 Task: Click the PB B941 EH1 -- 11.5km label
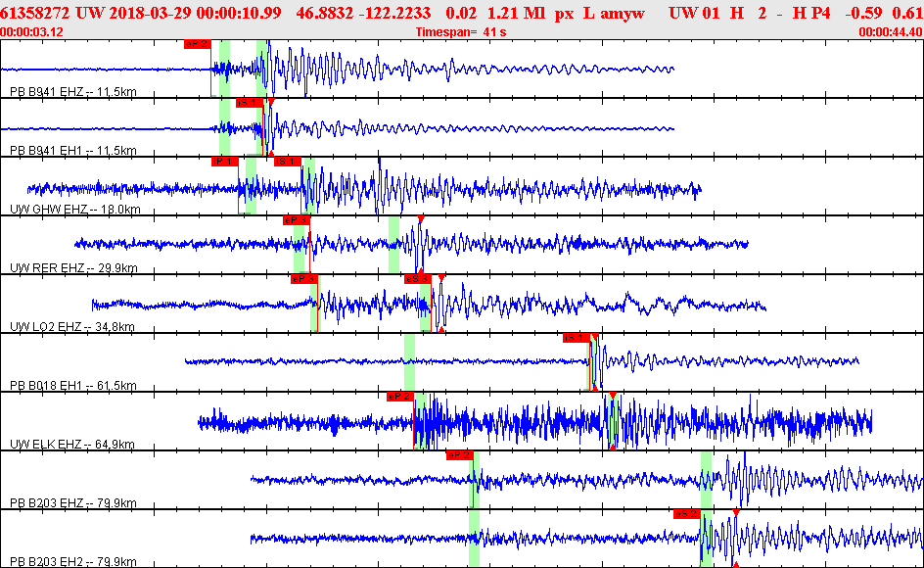[73, 151]
